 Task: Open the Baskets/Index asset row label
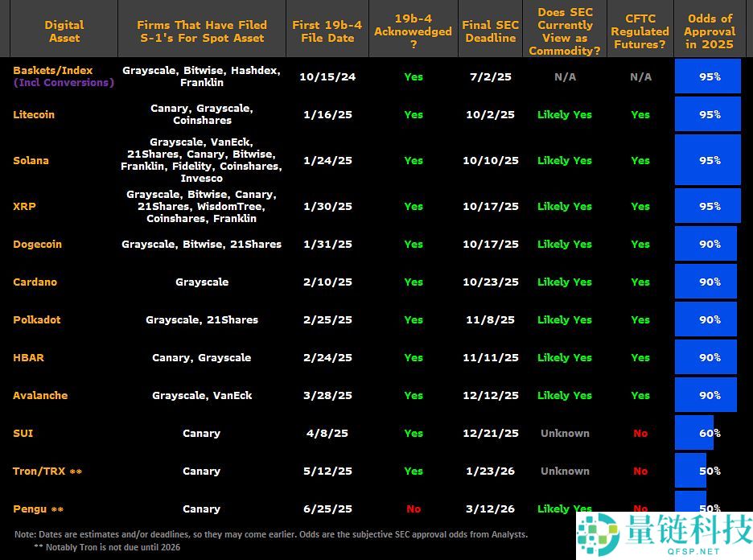click(53, 71)
